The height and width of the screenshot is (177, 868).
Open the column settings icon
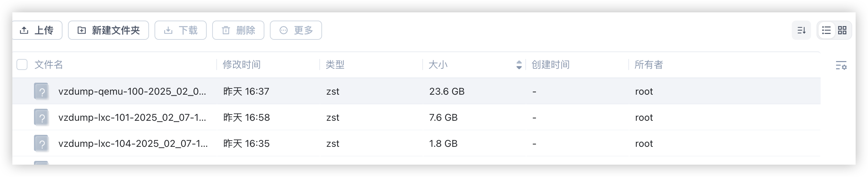pos(841,65)
